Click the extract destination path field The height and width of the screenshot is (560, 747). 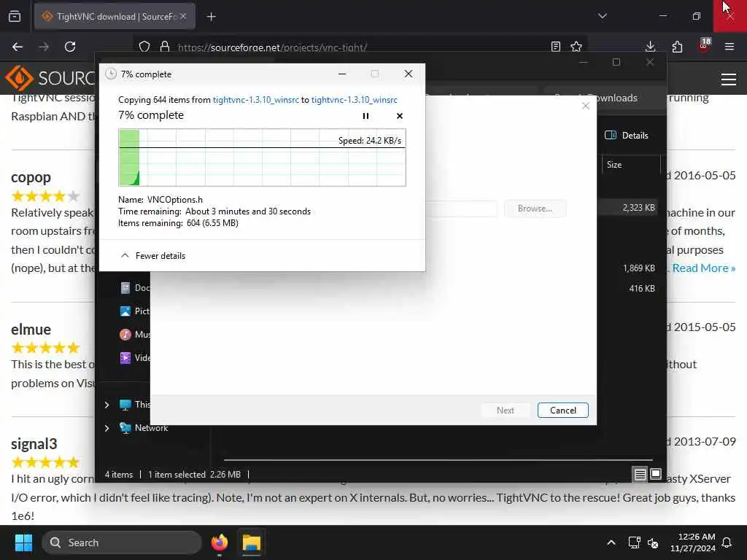click(x=461, y=208)
